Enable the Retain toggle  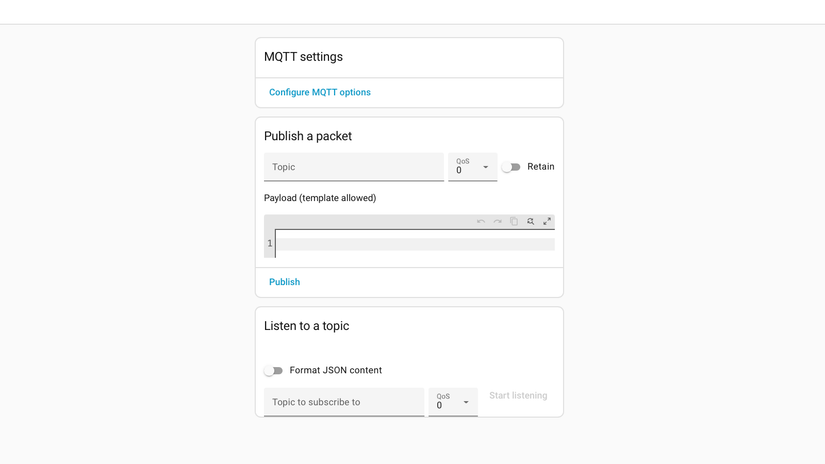pyautogui.click(x=511, y=167)
